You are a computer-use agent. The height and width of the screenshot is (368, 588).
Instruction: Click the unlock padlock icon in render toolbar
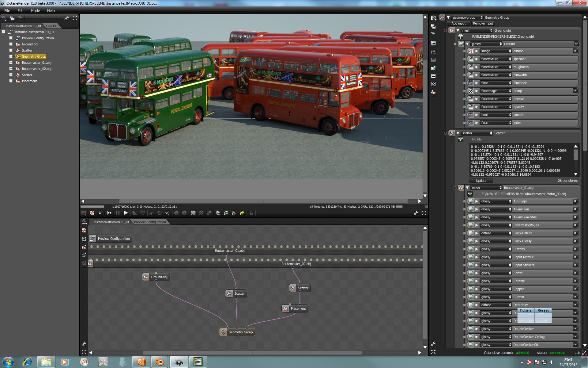click(x=251, y=213)
